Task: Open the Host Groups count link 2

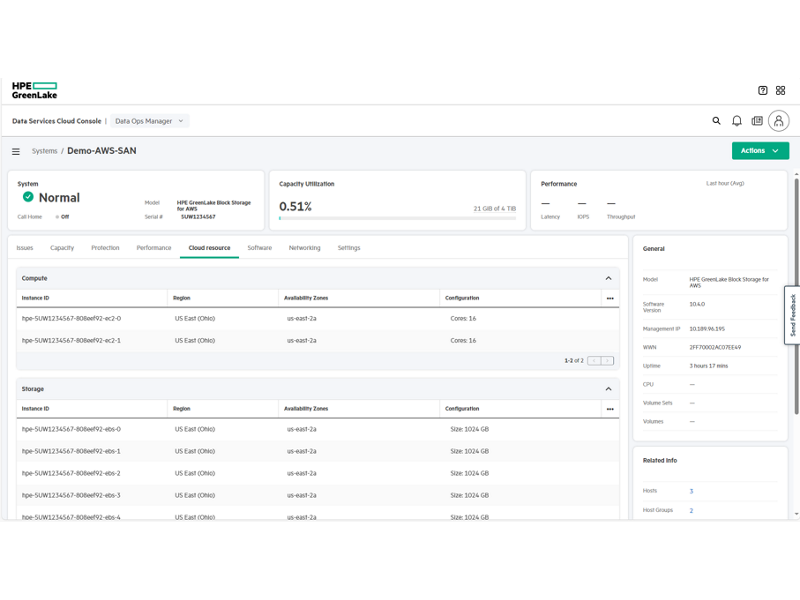Action: 691,511
